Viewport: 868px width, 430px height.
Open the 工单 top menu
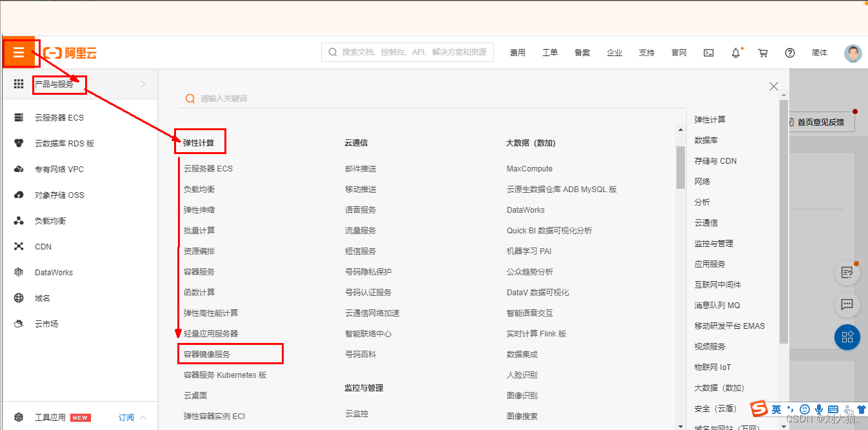click(x=550, y=53)
